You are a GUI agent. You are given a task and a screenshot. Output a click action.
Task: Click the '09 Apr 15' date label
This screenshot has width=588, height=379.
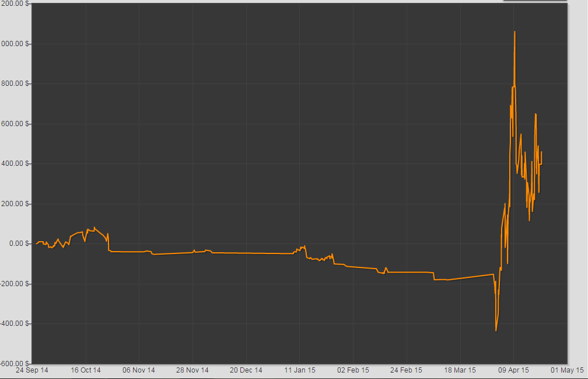(x=513, y=370)
